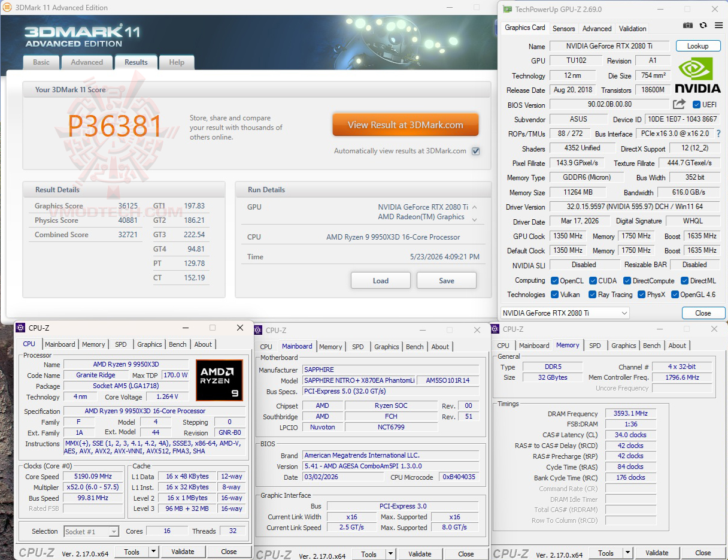
Task: Click the GPU list down chevron in Run Details
Action: pos(475,219)
